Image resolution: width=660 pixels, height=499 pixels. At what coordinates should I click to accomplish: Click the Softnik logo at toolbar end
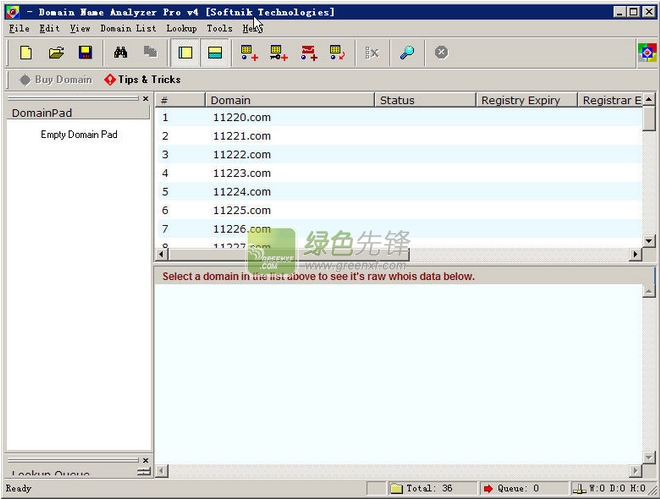click(x=647, y=53)
